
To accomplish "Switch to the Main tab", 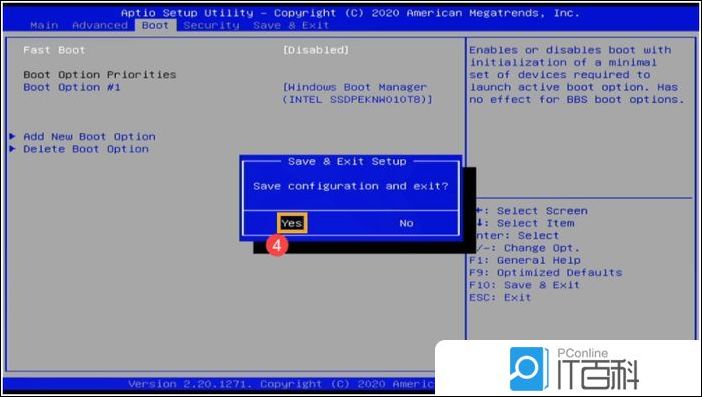I will point(44,25).
